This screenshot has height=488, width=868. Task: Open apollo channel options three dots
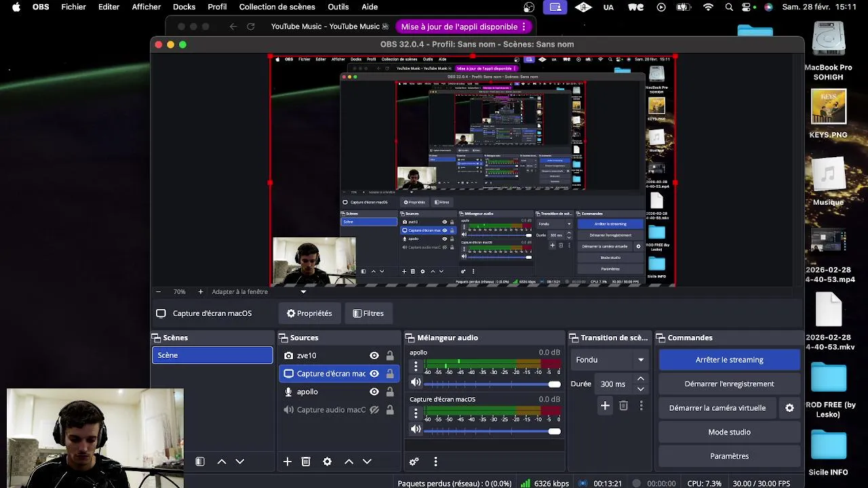pos(416,366)
